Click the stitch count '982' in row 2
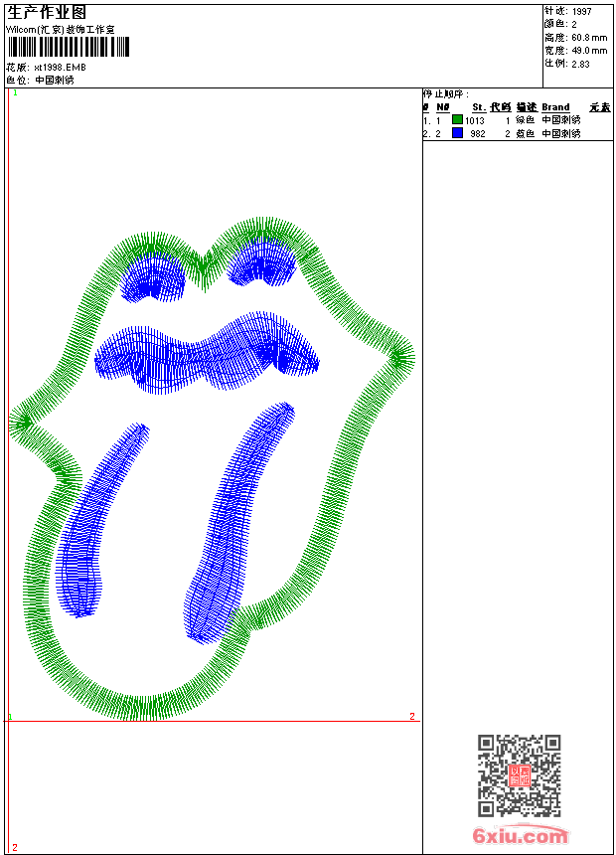This screenshot has width=616, height=855. click(x=478, y=133)
